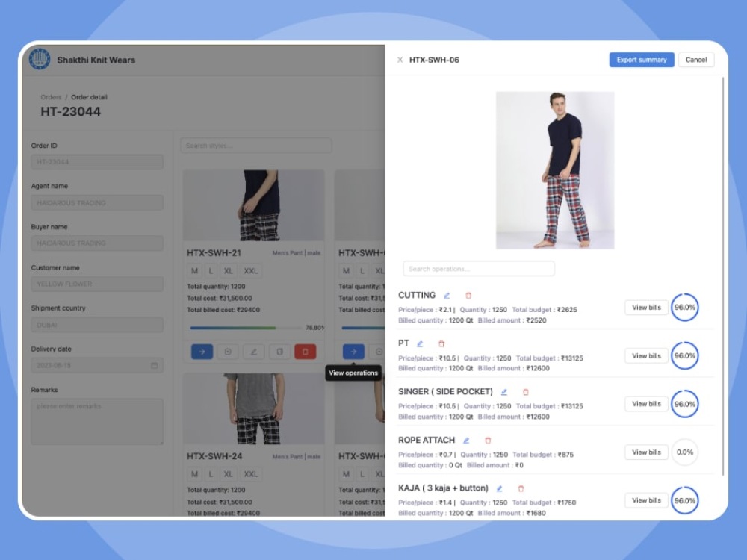The width and height of the screenshot is (747, 560).
Task: View bills for KAJA operation
Action: pos(646,500)
